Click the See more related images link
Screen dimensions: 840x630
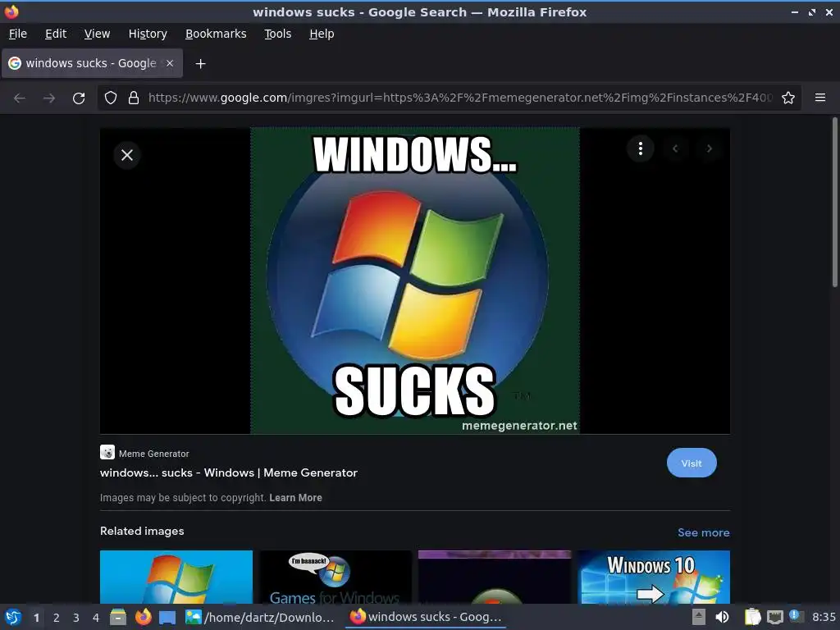pos(703,532)
